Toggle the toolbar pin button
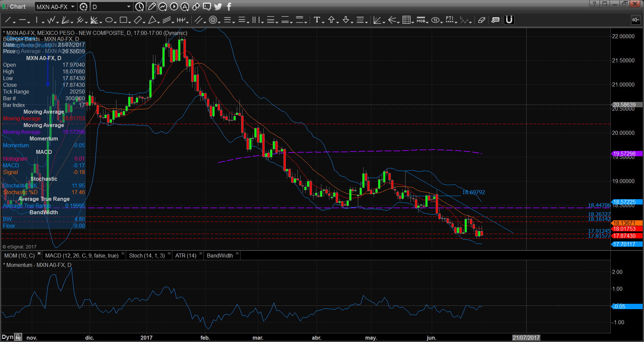644x342 pixels. (635, 20)
